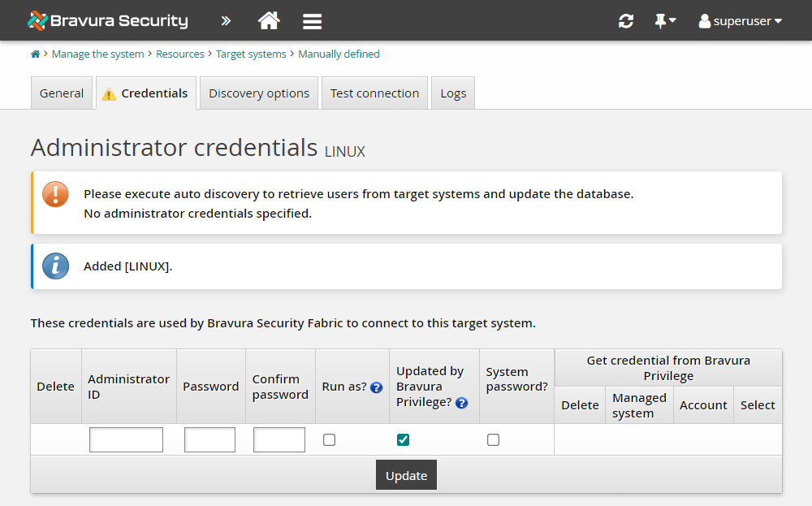Click inside the Administrator ID input field

[126, 439]
